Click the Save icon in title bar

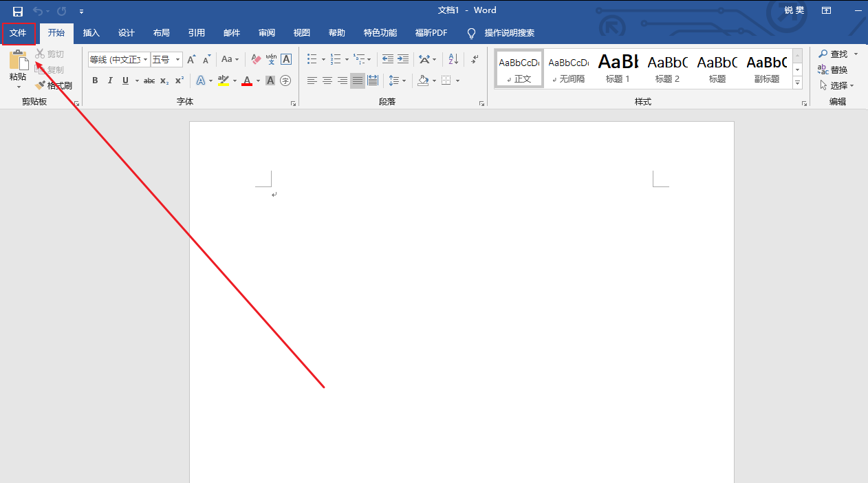tap(18, 11)
